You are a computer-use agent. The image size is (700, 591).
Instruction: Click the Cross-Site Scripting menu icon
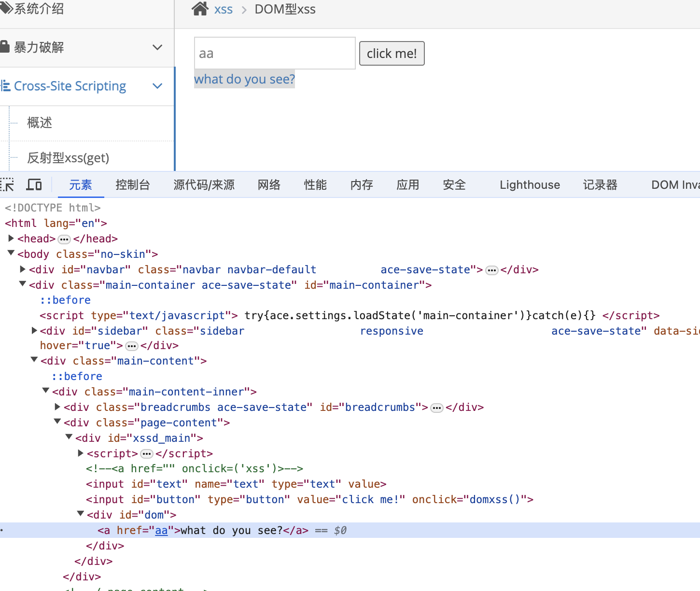point(6,86)
